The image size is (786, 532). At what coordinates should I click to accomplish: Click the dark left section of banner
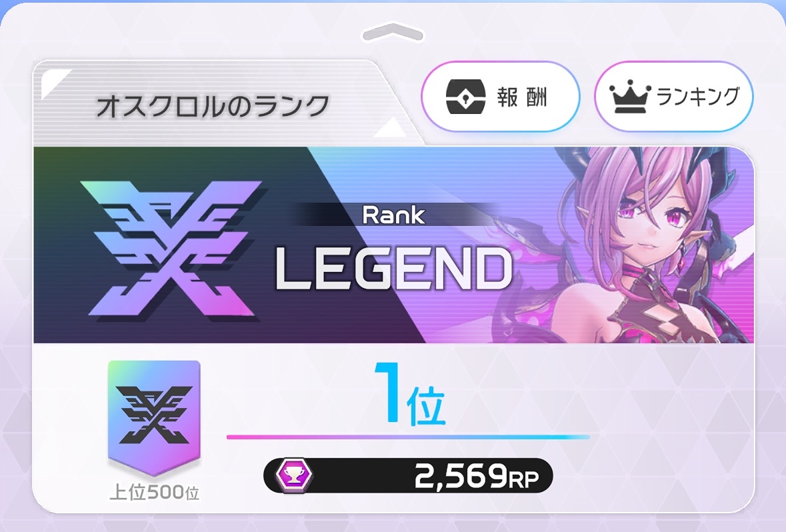pos(171,245)
